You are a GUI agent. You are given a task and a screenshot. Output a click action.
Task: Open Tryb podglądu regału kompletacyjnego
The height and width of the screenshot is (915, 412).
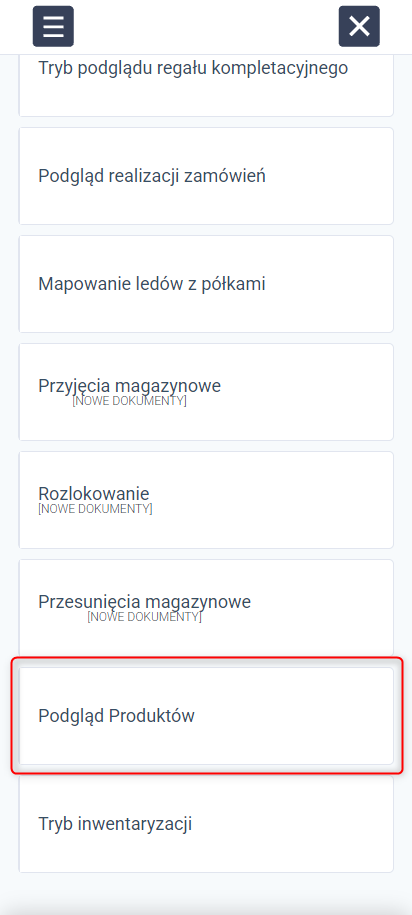[x=206, y=85]
